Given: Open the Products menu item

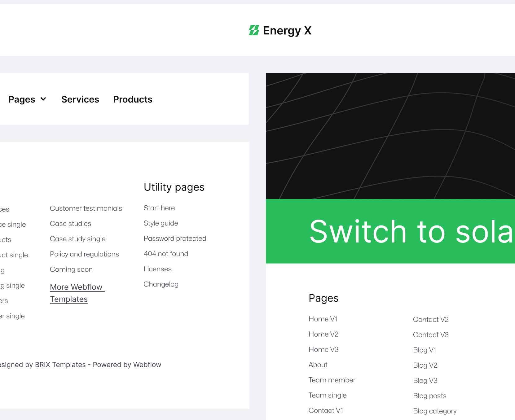Looking at the screenshot, I should click(x=133, y=99).
